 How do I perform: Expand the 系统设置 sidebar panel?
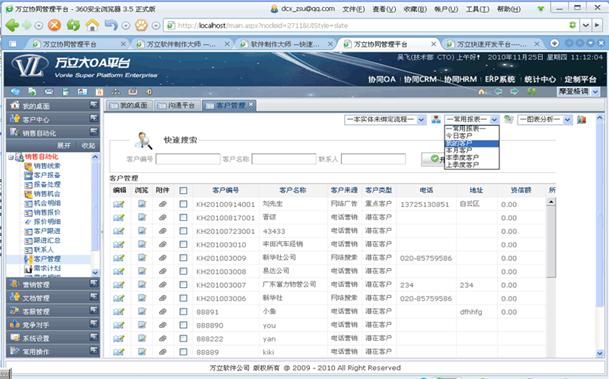[53, 338]
